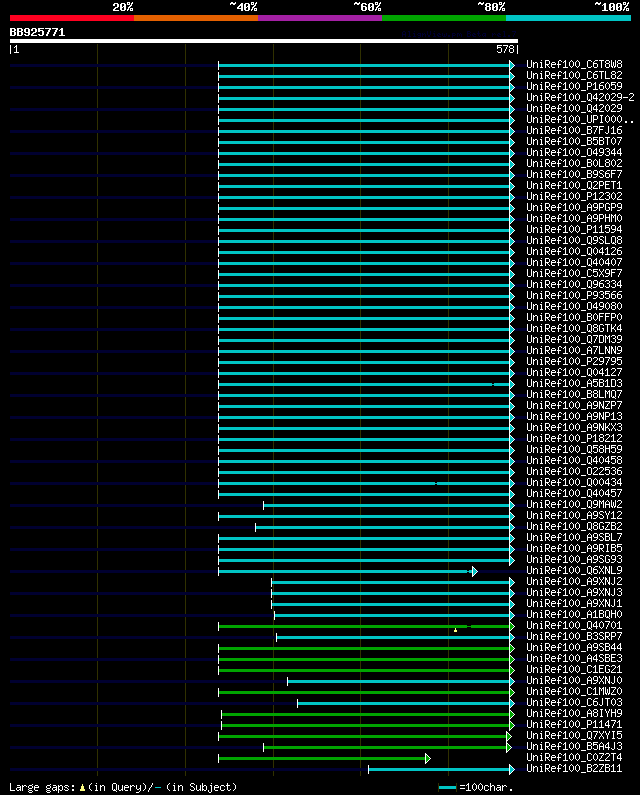Viewport: 640px width, 795px height.
Task: Select the UniRef100_B3SRP7 label
Action: tap(574, 636)
